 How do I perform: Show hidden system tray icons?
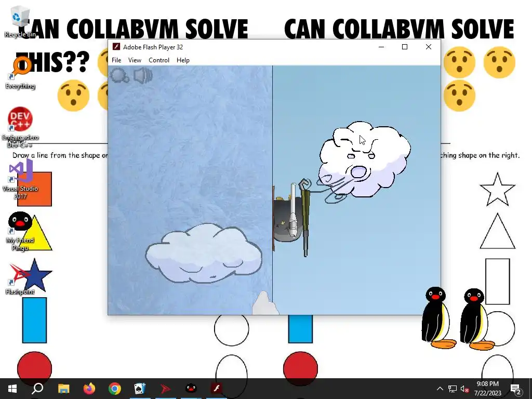pos(440,389)
